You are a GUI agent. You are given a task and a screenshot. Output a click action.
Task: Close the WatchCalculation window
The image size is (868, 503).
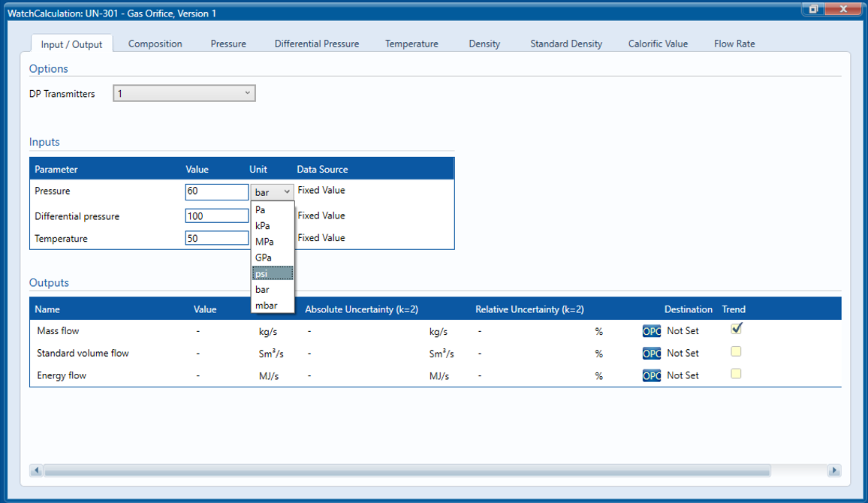(x=843, y=9)
